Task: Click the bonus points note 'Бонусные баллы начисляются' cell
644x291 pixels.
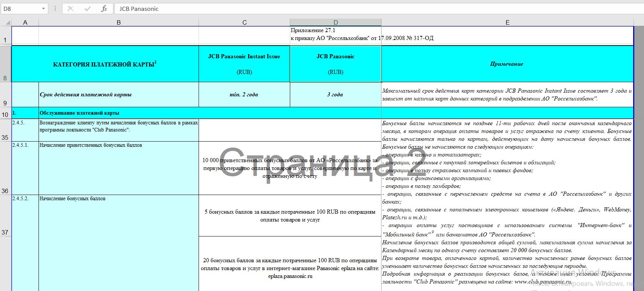Action: [x=507, y=205]
